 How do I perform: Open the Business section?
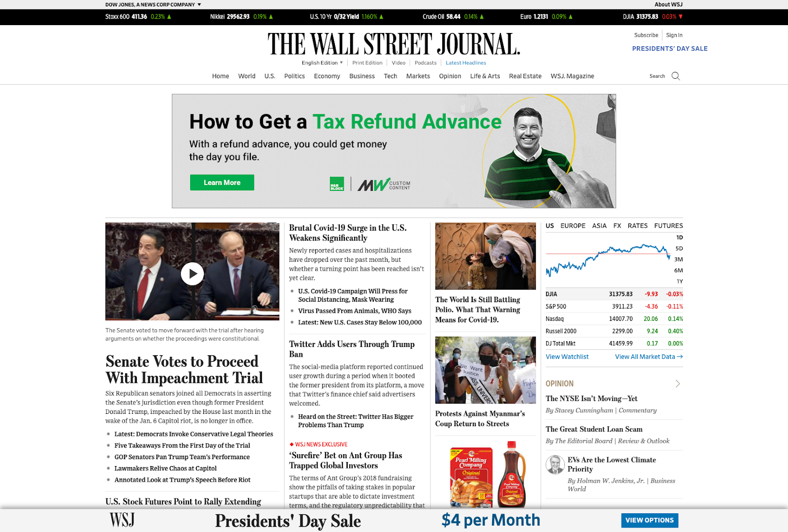(362, 76)
